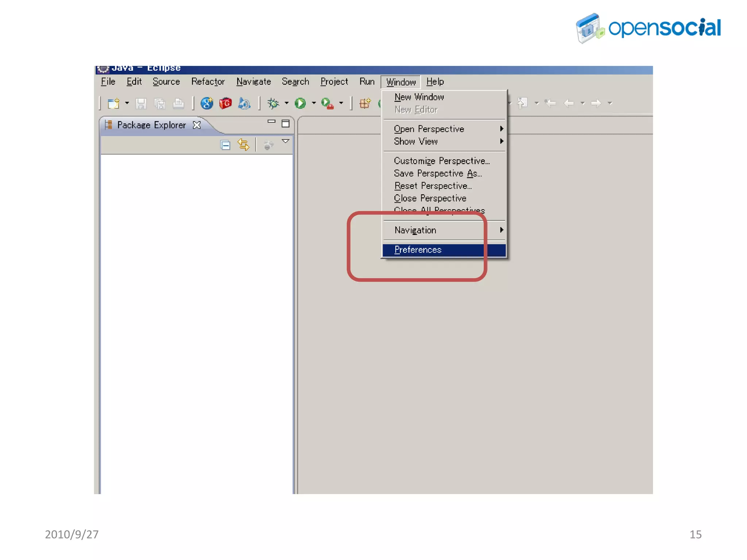Open the Refactor menu
The image size is (747, 560).
coord(208,82)
